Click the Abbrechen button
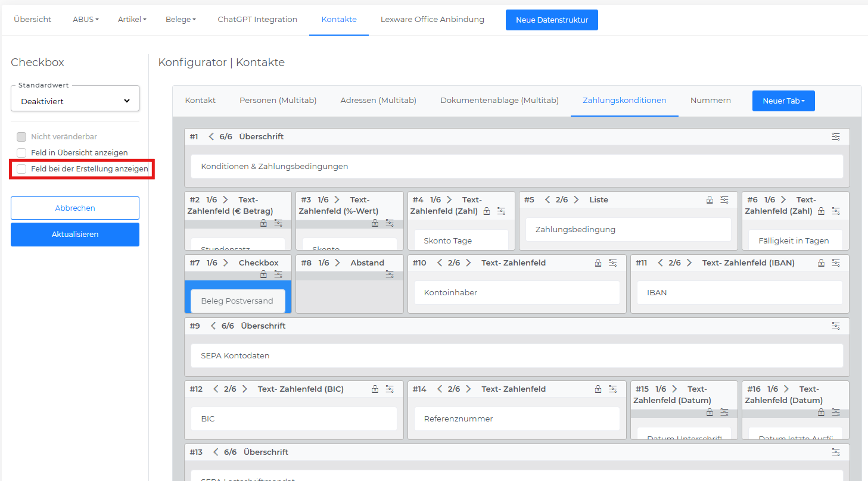This screenshot has width=868, height=481. point(75,208)
